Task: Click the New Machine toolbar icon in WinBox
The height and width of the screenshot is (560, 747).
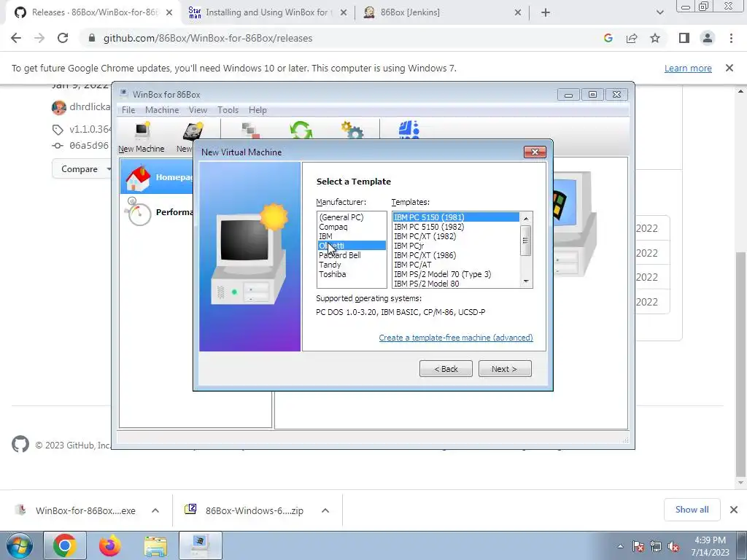Action: (142, 137)
